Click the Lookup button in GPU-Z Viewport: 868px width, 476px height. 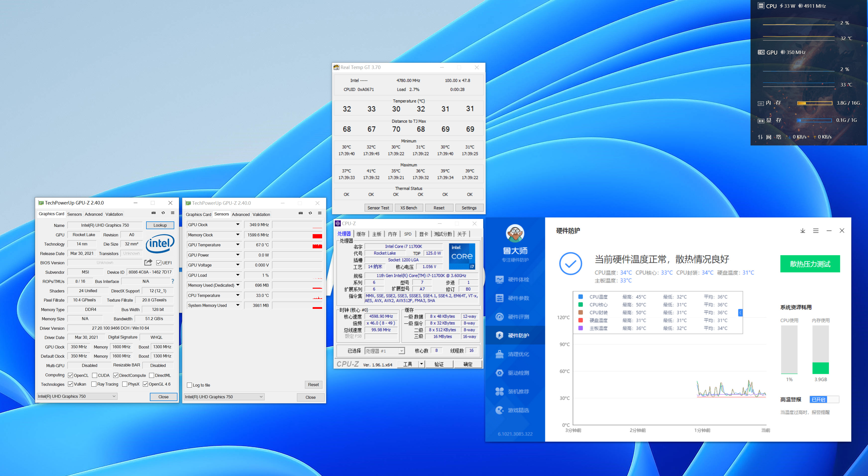click(160, 225)
